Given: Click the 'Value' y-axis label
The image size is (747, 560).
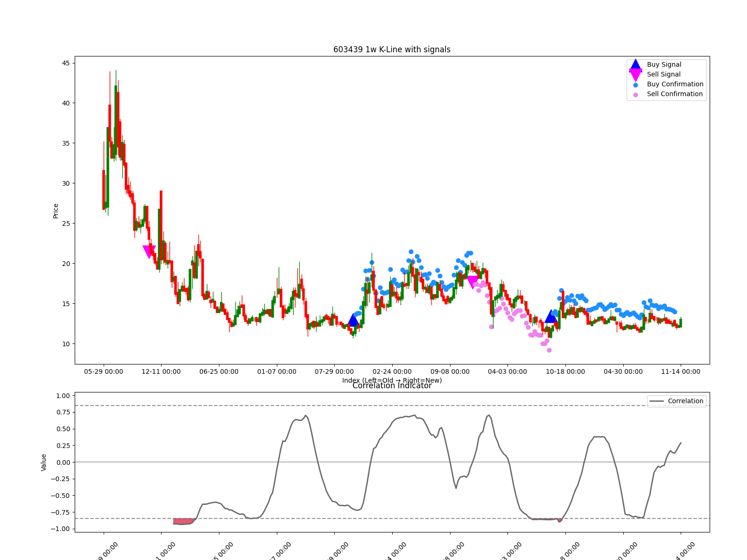Looking at the screenshot, I should pos(44,462).
